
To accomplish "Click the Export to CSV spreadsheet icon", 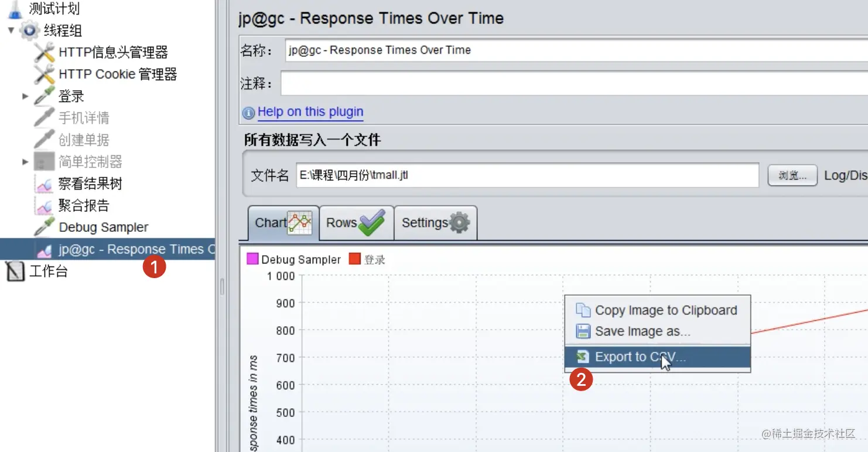I will (583, 357).
